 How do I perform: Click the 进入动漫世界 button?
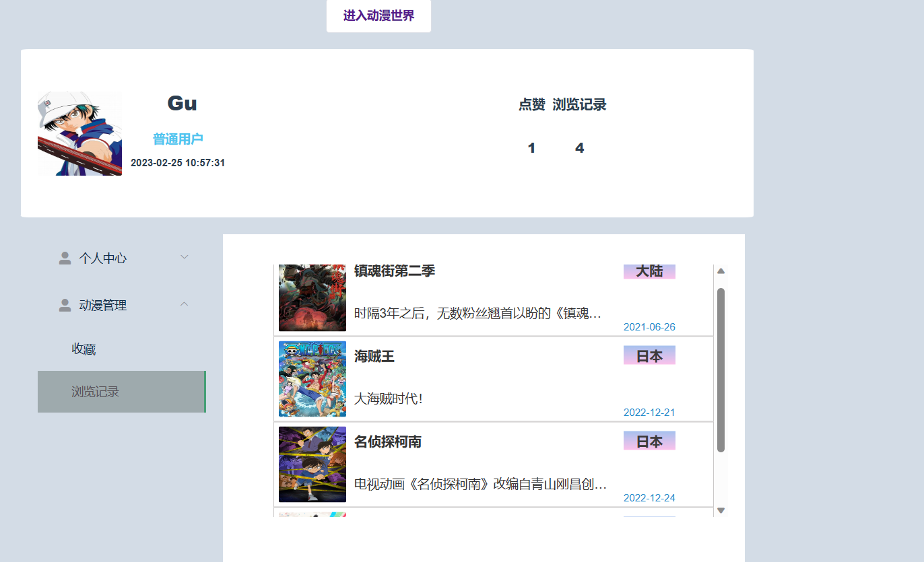378,15
